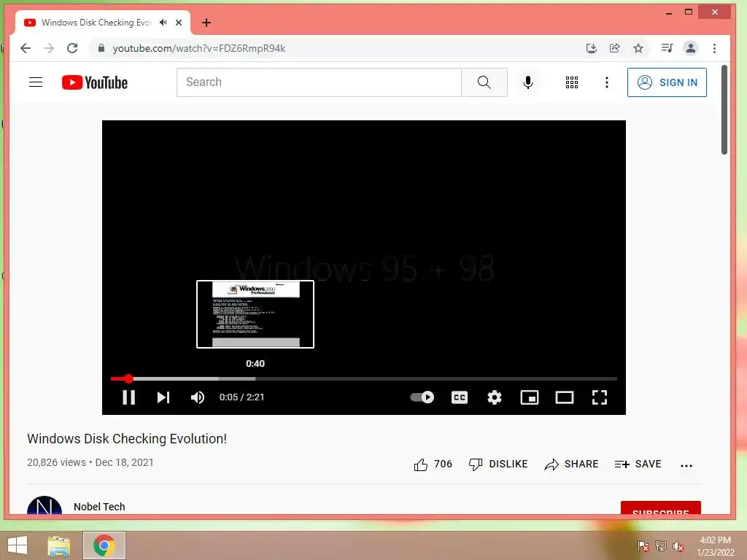
Task: Click the address bar URL
Action: tap(198, 48)
